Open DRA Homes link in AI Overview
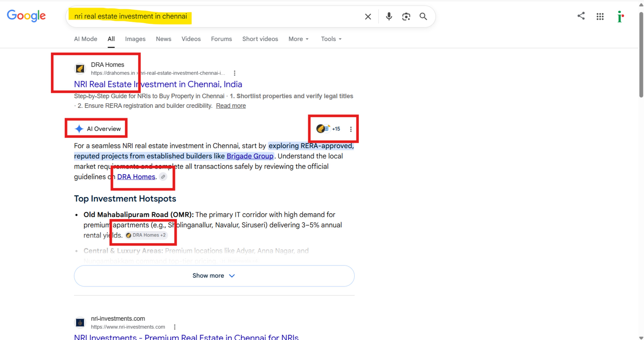The image size is (644, 340). (136, 177)
